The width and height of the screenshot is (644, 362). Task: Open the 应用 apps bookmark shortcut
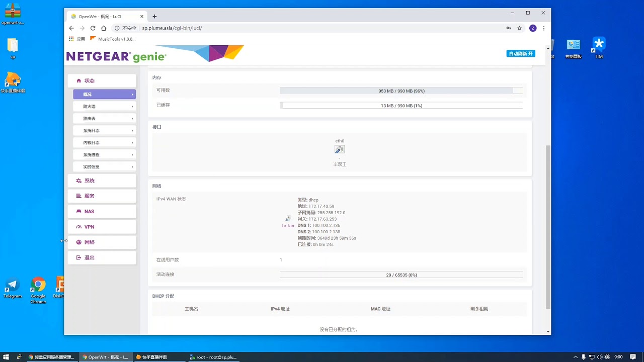77,39
